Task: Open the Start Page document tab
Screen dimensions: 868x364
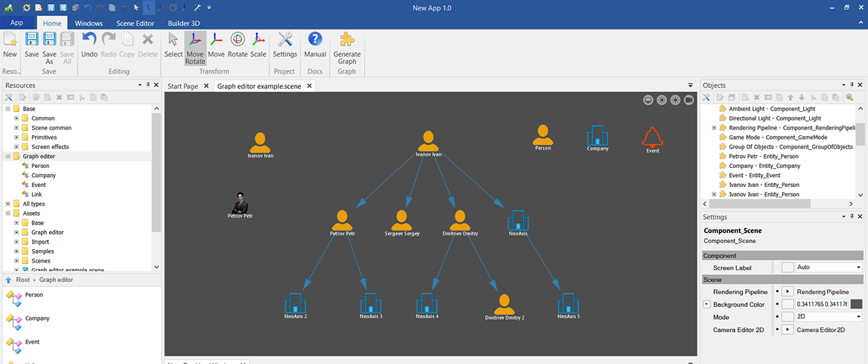Action: point(182,86)
